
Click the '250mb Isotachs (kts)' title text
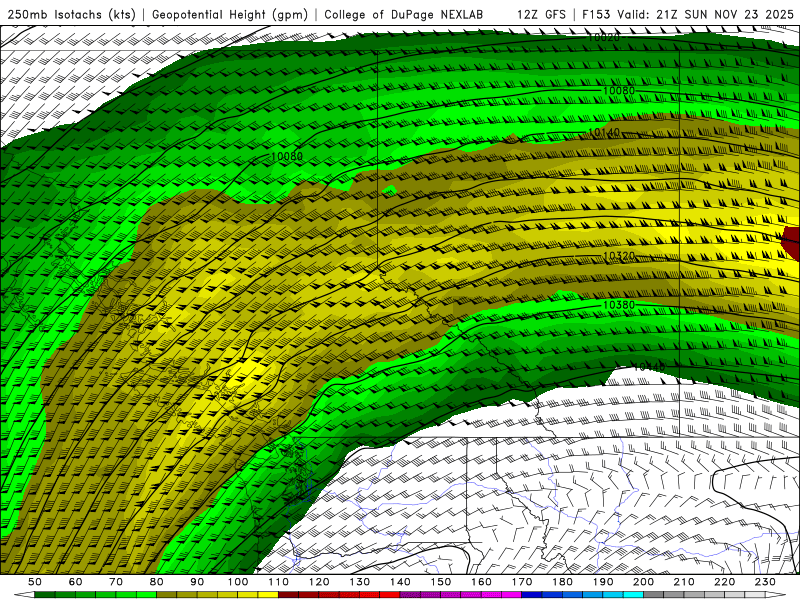click(x=72, y=14)
